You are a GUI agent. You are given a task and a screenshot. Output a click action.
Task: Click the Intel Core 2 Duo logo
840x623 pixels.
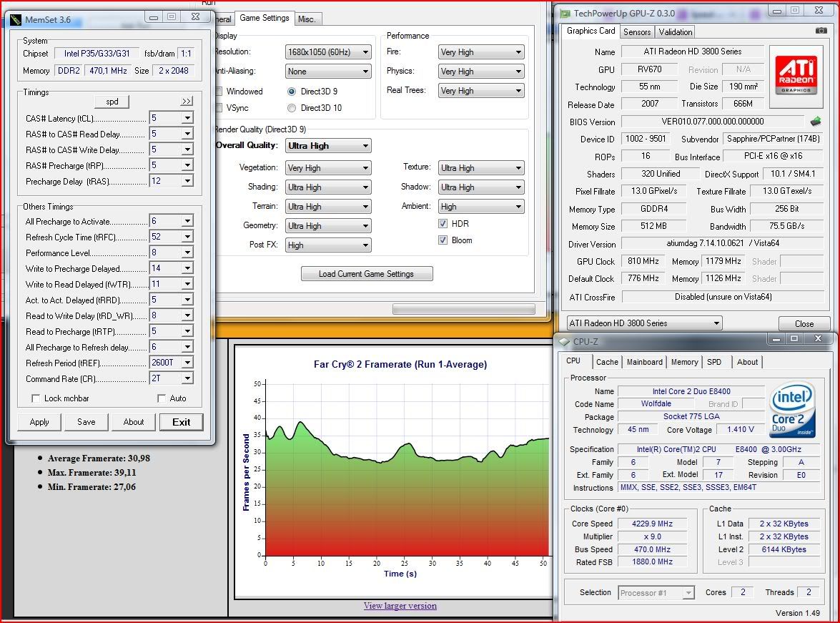tap(792, 411)
